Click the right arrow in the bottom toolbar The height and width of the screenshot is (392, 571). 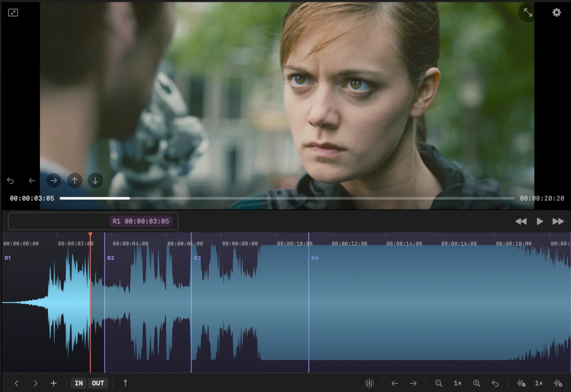click(413, 383)
